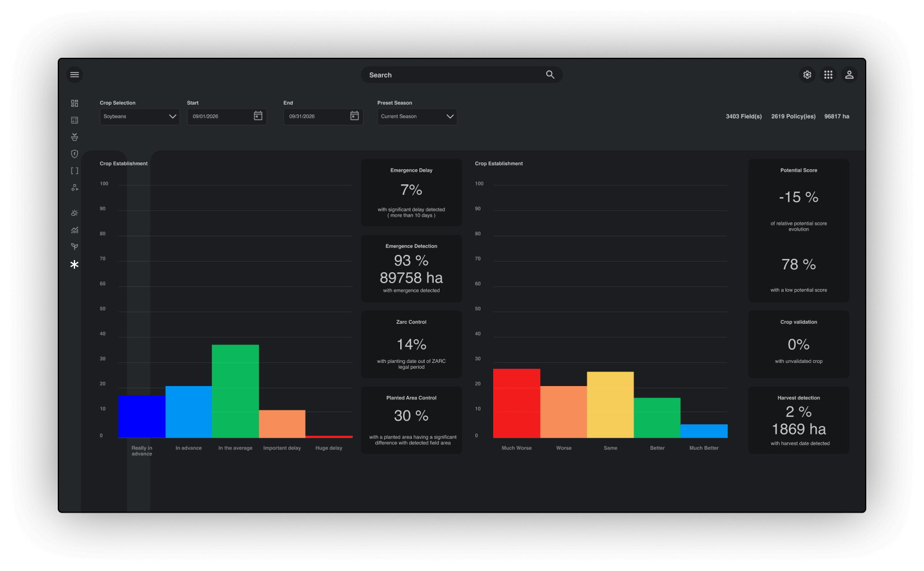
Task: Click the 3403 Field(s) summary link
Action: (743, 116)
